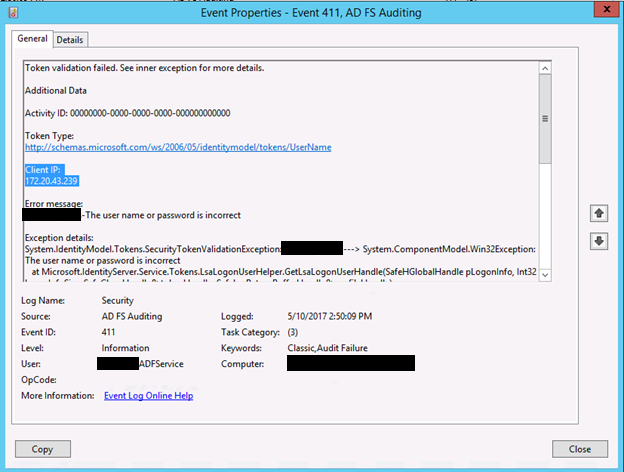This screenshot has height=472, width=624.
Task: Show previous event with up arrow button
Action: pos(599,213)
